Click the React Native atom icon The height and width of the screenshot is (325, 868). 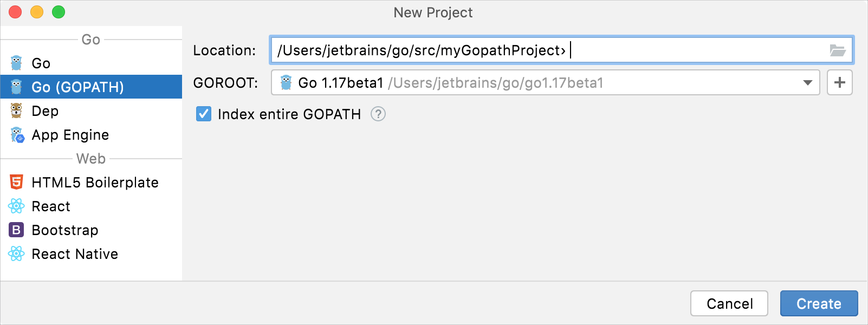[16, 254]
